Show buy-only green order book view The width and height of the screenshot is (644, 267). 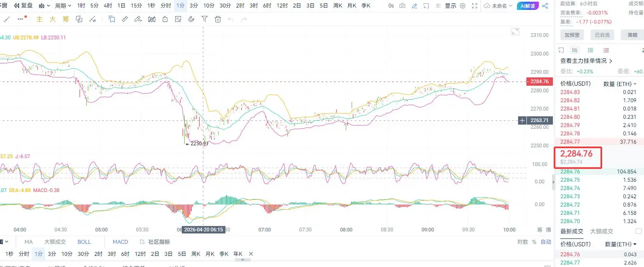click(x=590, y=50)
